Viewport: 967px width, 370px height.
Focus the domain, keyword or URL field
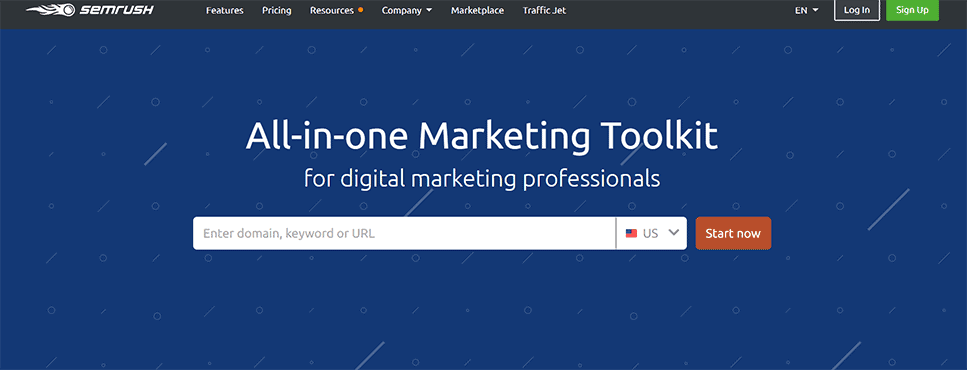coord(405,233)
